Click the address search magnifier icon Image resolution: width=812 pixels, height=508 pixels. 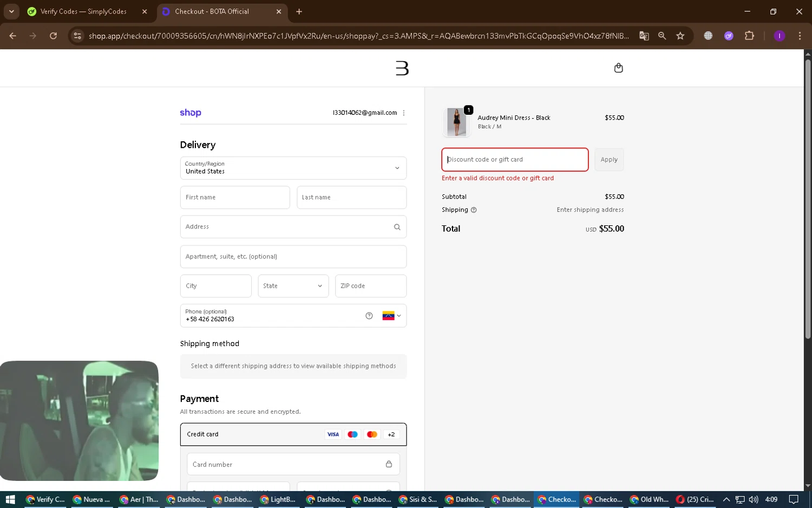click(397, 227)
